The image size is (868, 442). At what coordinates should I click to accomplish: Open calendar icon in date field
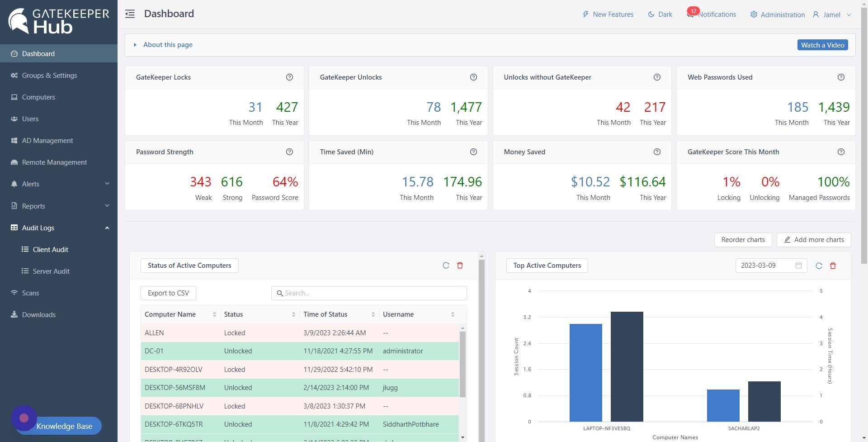coord(798,266)
